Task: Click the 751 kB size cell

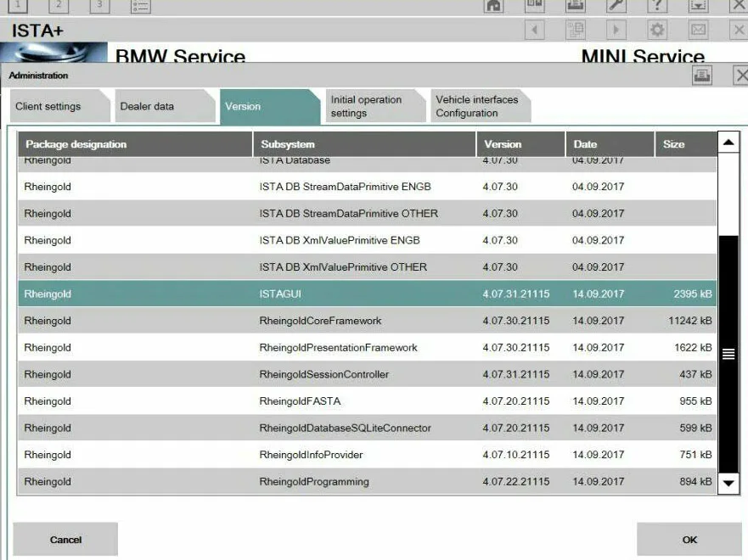Action: (695, 455)
